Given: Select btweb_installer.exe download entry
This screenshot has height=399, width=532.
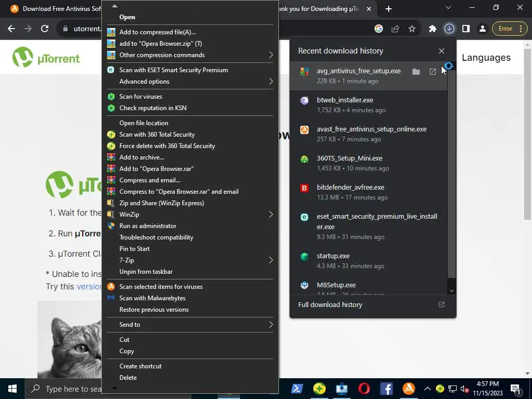Looking at the screenshot, I should pyautogui.click(x=369, y=105).
